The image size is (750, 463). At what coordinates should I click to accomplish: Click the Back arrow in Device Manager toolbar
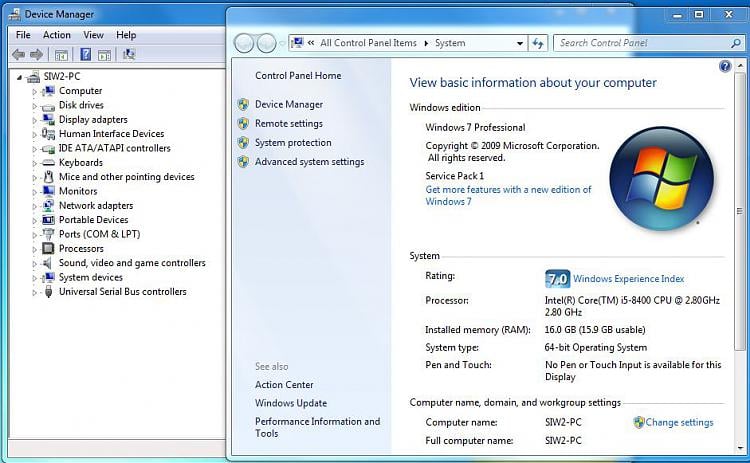tap(18, 55)
